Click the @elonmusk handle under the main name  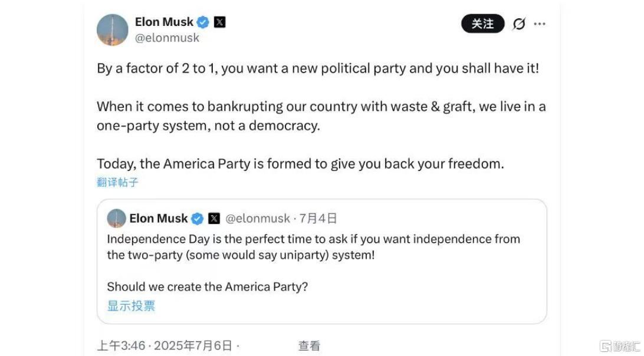click(167, 38)
